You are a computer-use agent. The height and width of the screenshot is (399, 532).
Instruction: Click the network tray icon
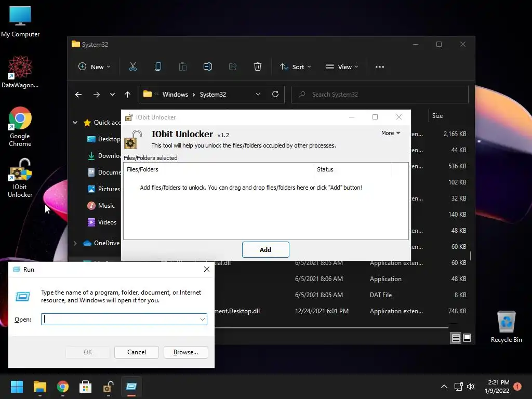coord(458,387)
